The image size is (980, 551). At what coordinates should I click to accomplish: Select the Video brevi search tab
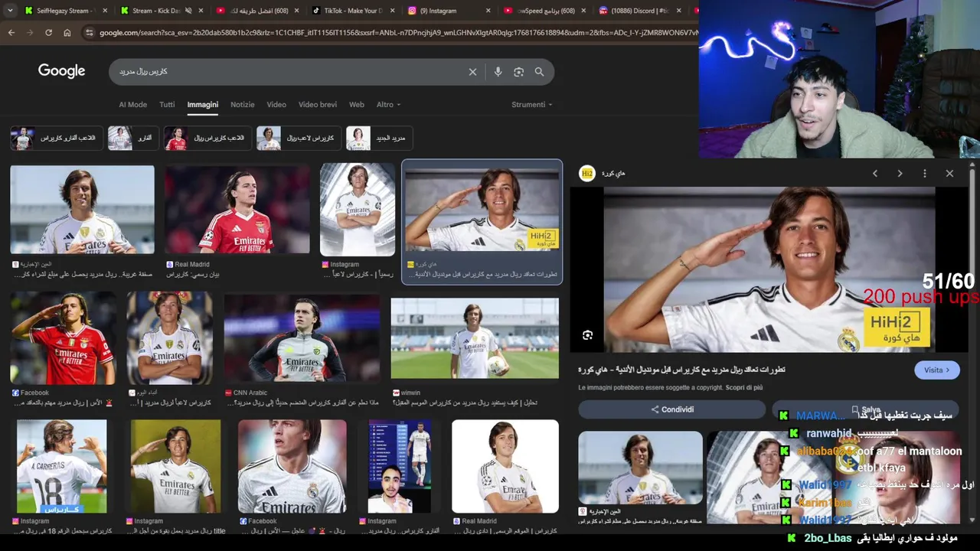pos(318,104)
